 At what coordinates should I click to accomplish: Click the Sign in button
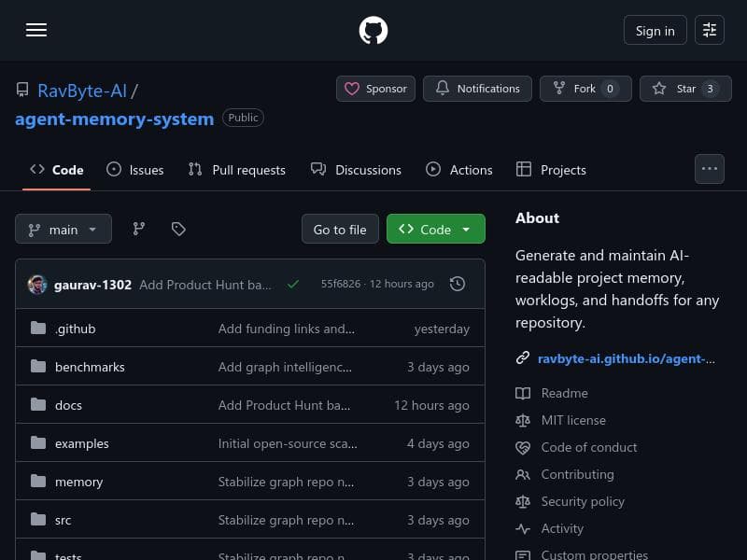pos(655,30)
